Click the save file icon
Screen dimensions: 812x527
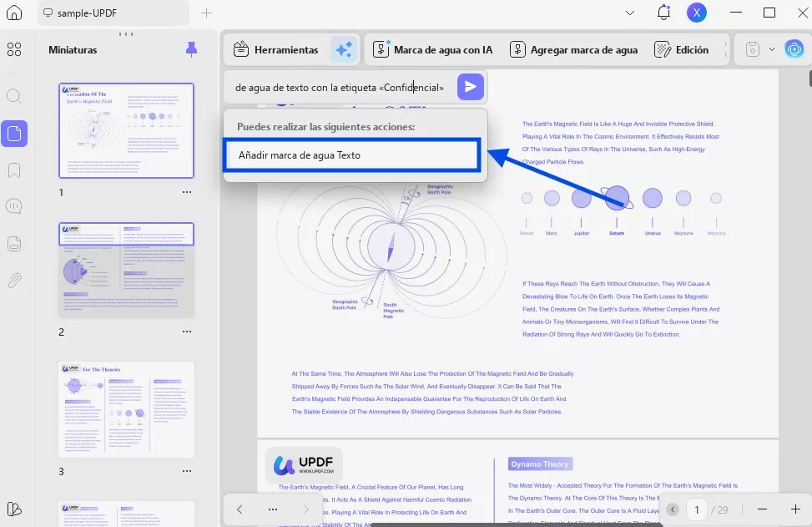pyautogui.click(x=753, y=50)
